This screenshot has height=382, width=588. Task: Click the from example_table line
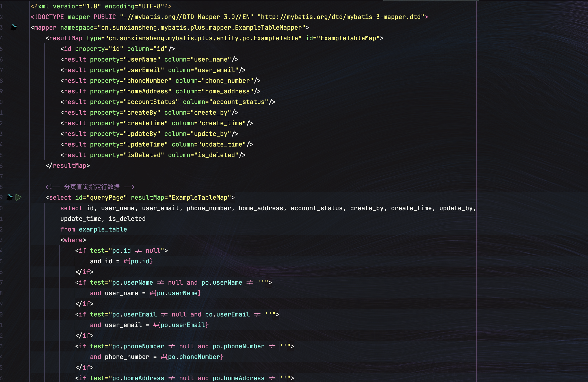click(x=94, y=230)
